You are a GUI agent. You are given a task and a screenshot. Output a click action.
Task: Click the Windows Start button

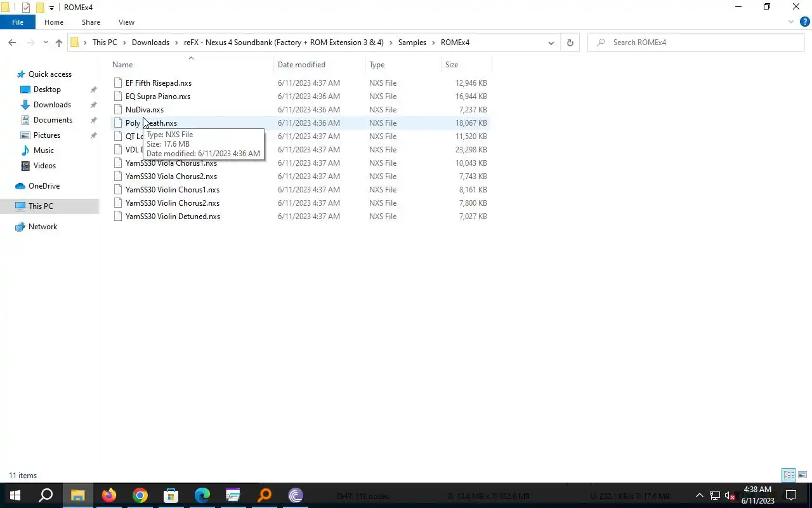point(15,495)
